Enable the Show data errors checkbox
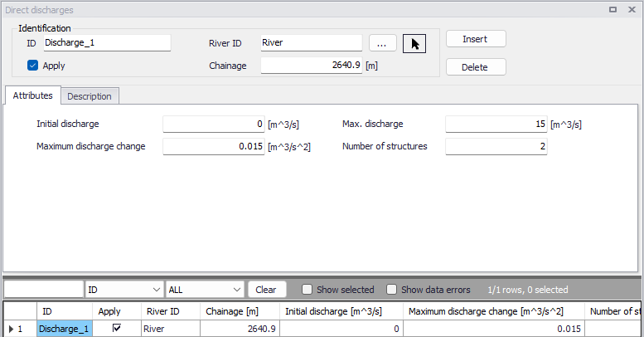 (x=391, y=290)
